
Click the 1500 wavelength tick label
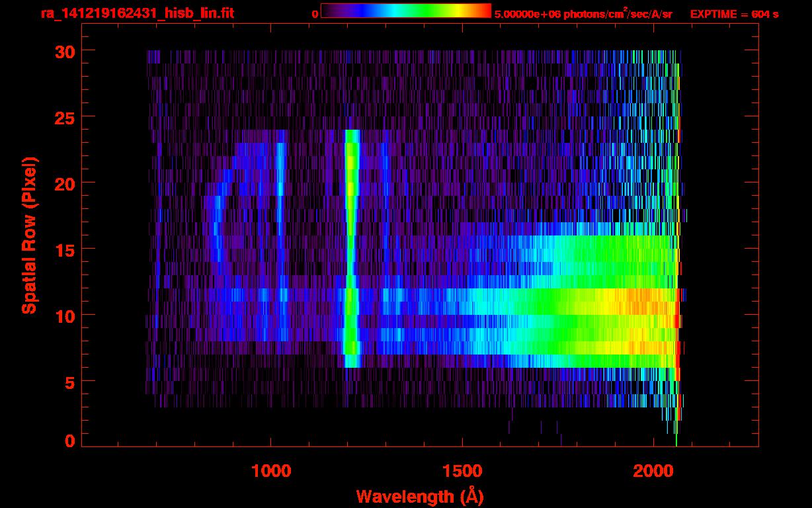462,470
